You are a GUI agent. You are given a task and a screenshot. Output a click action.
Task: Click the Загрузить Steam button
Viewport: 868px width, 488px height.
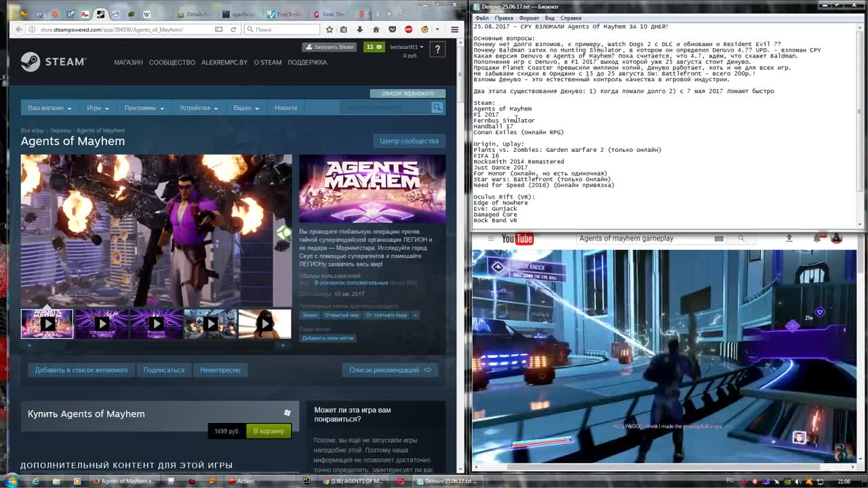tap(330, 47)
